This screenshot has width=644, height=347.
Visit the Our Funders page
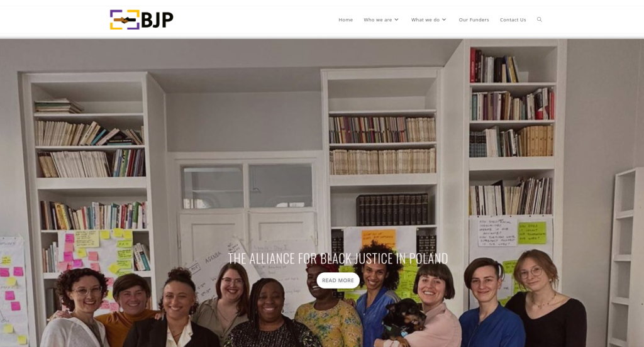[x=474, y=19]
